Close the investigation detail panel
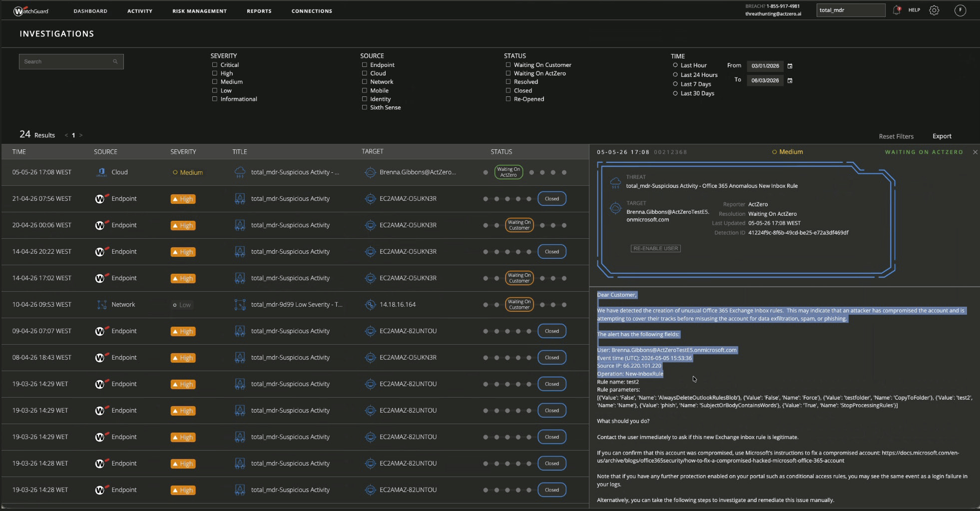 [x=975, y=152]
